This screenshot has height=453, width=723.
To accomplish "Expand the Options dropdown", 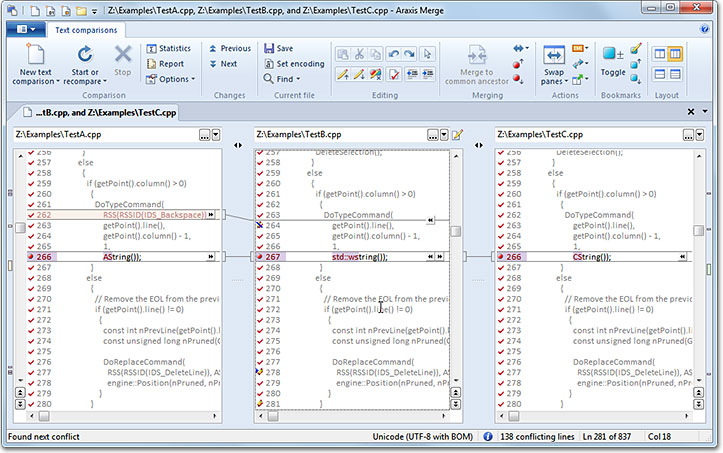I will (x=171, y=79).
